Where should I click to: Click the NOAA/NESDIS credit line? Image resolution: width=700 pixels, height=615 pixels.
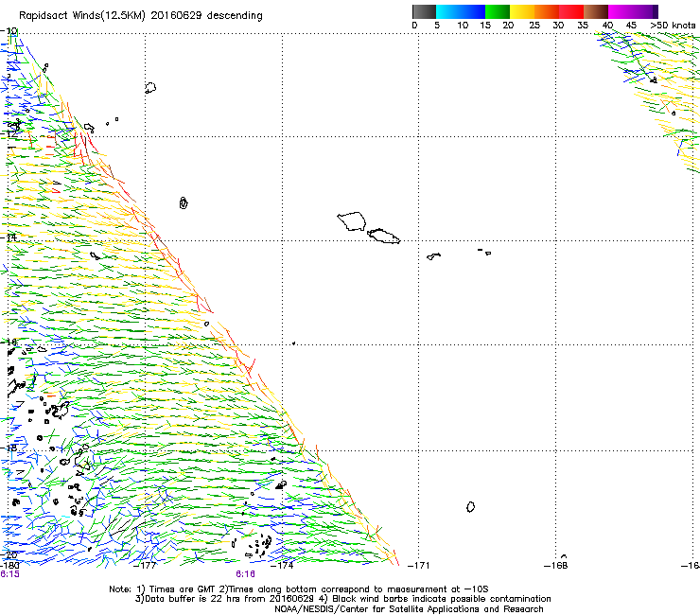coord(409,609)
